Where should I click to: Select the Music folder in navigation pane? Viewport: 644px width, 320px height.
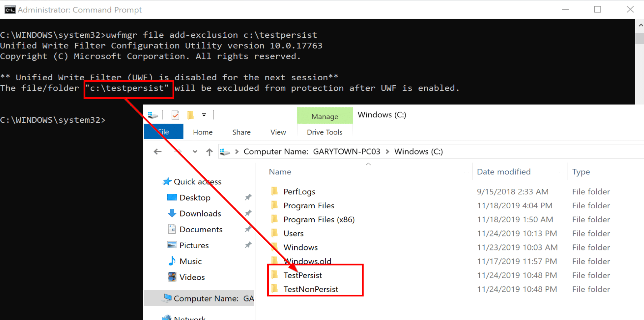click(190, 261)
